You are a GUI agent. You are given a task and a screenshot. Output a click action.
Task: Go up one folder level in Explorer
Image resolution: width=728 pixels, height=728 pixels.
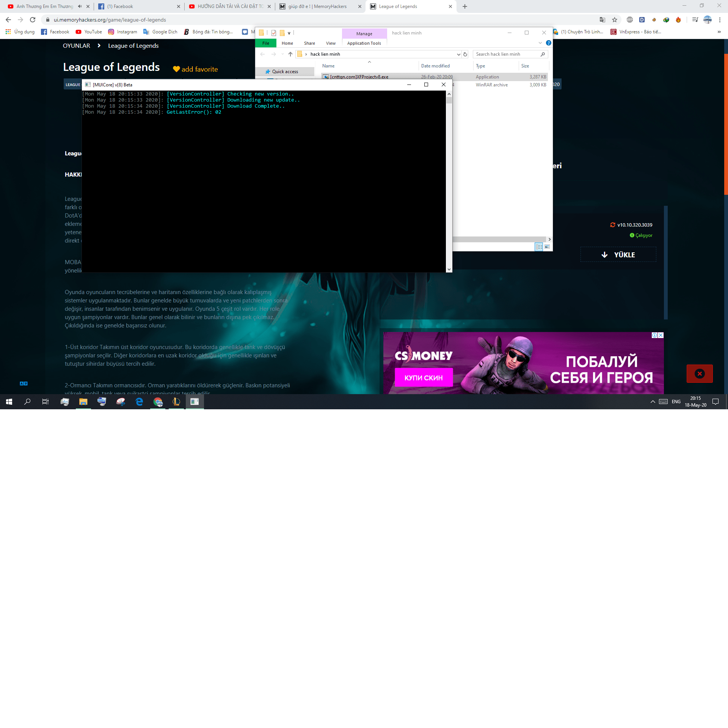click(290, 54)
